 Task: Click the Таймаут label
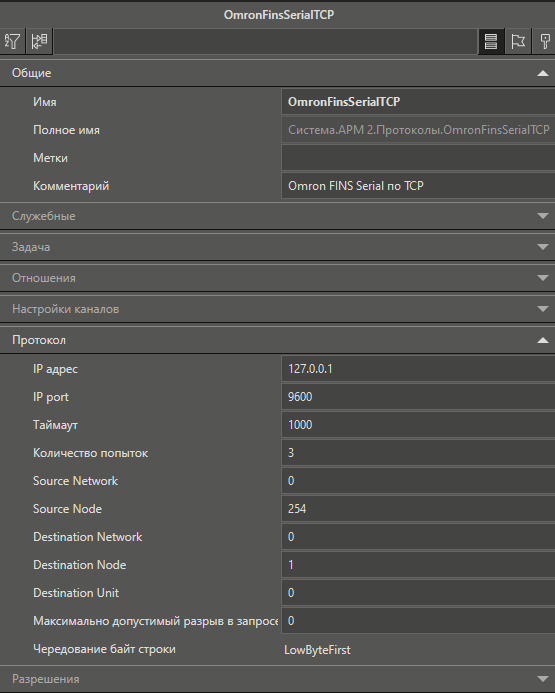click(x=55, y=425)
